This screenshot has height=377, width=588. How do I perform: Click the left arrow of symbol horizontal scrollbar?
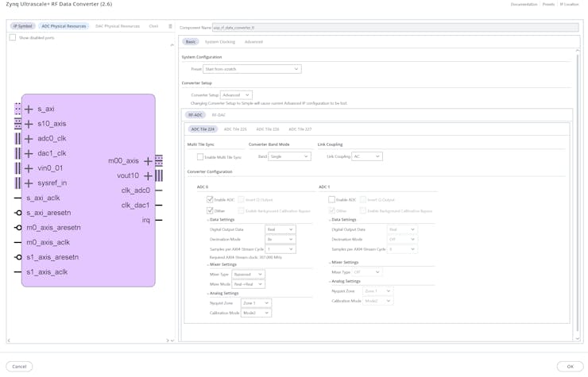tap(9, 340)
